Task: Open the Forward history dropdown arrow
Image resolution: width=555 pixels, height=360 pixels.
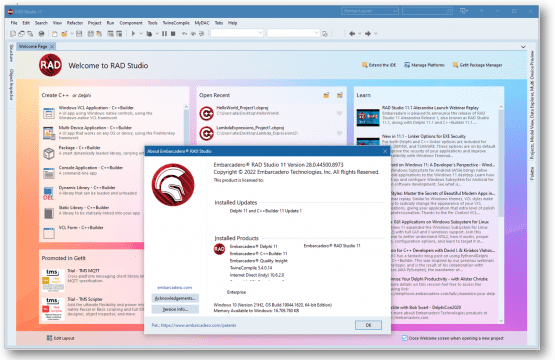Action: point(376,34)
